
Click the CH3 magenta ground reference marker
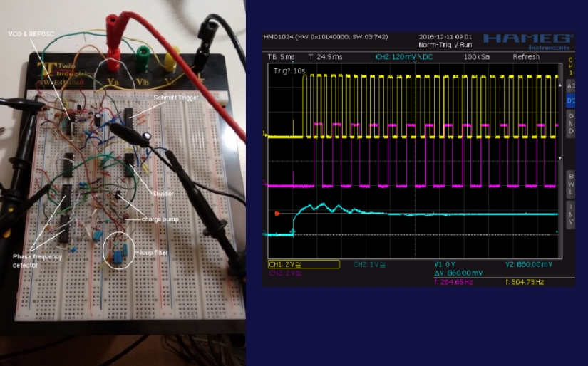(x=265, y=184)
